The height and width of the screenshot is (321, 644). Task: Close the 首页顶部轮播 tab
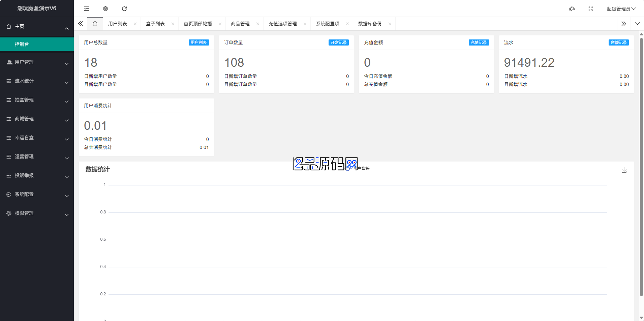click(x=220, y=24)
